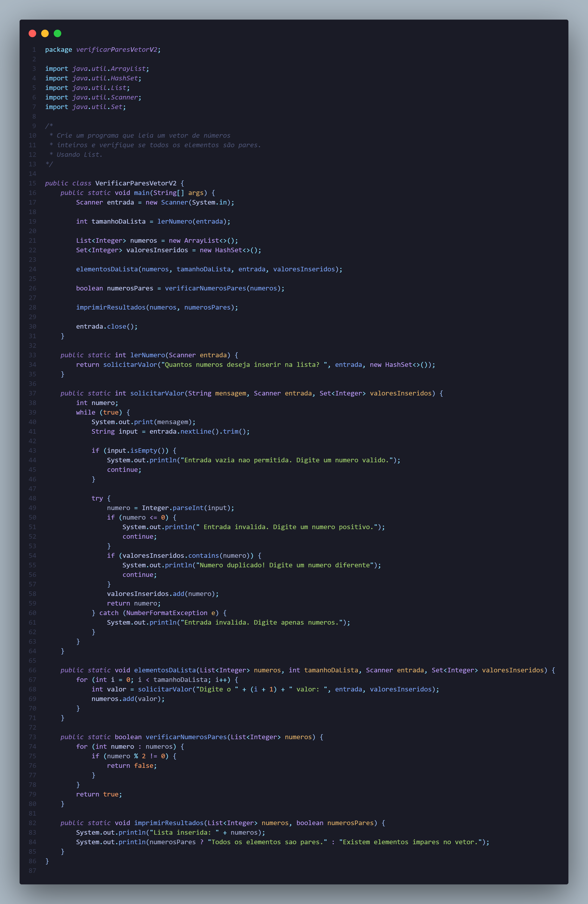Click the 'java.util.List' import path
Viewport: 588px width, 904px height.
coord(99,88)
